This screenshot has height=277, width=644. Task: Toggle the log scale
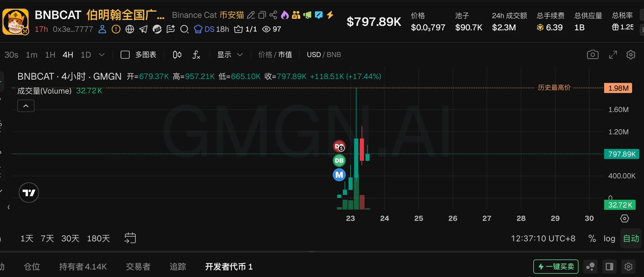point(609,238)
